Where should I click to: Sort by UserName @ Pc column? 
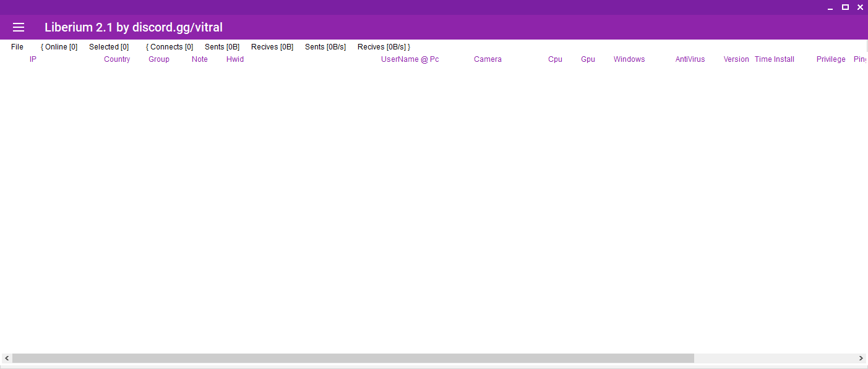(410, 59)
